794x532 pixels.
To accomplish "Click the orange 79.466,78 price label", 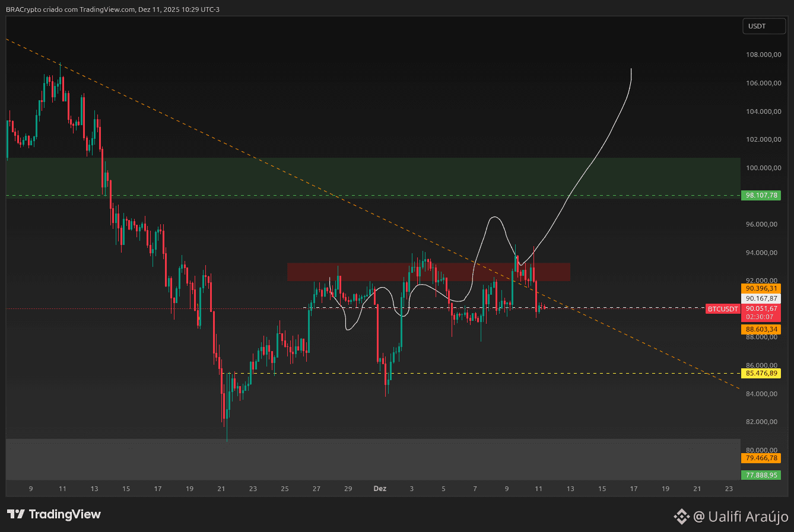I will tap(761, 458).
